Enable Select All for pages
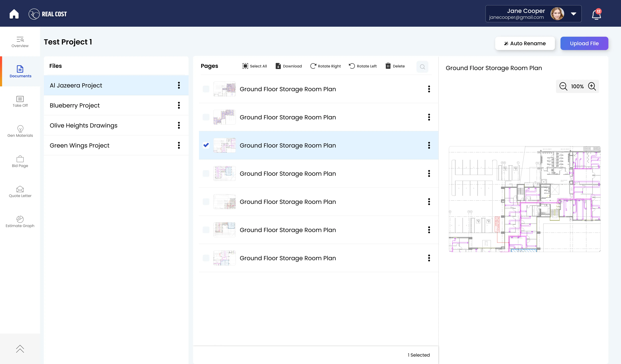 (x=254, y=66)
